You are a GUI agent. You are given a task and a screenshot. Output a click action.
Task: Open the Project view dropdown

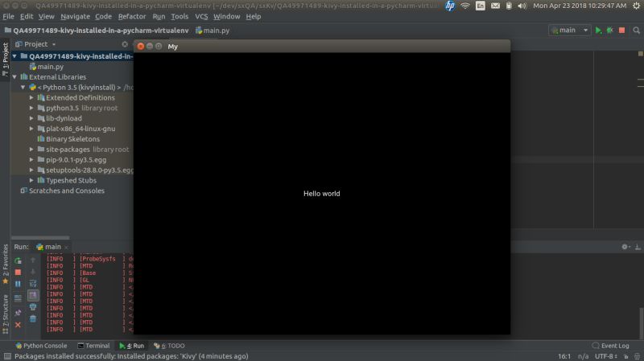tap(54, 44)
